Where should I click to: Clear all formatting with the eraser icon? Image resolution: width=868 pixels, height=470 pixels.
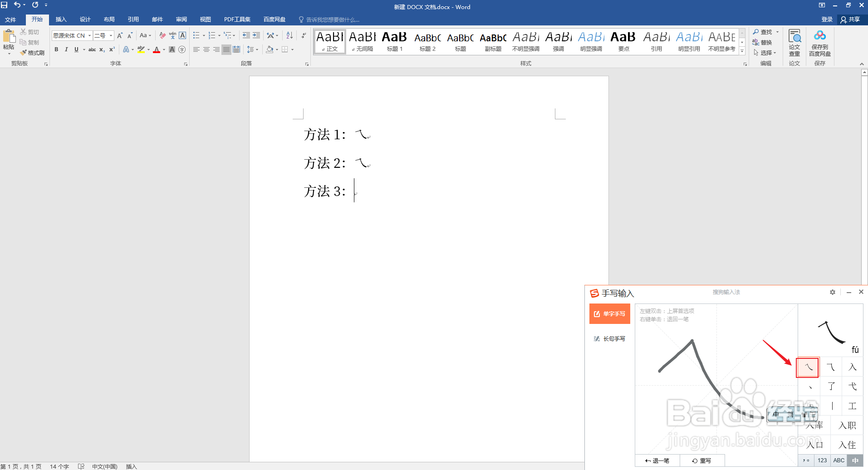coord(162,35)
